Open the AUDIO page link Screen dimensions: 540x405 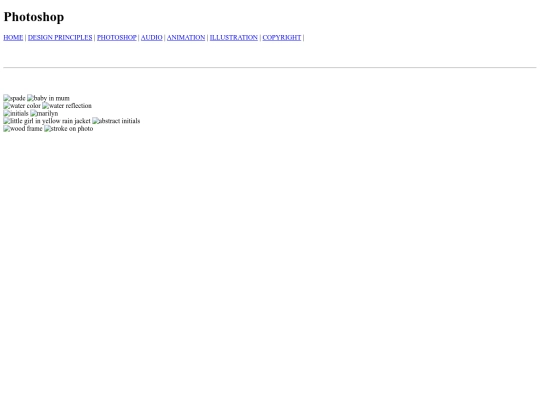pyautogui.click(x=152, y=38)
